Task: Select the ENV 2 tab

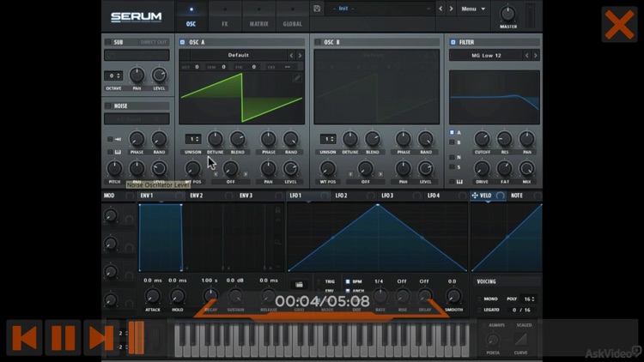Action: (197, 196)
